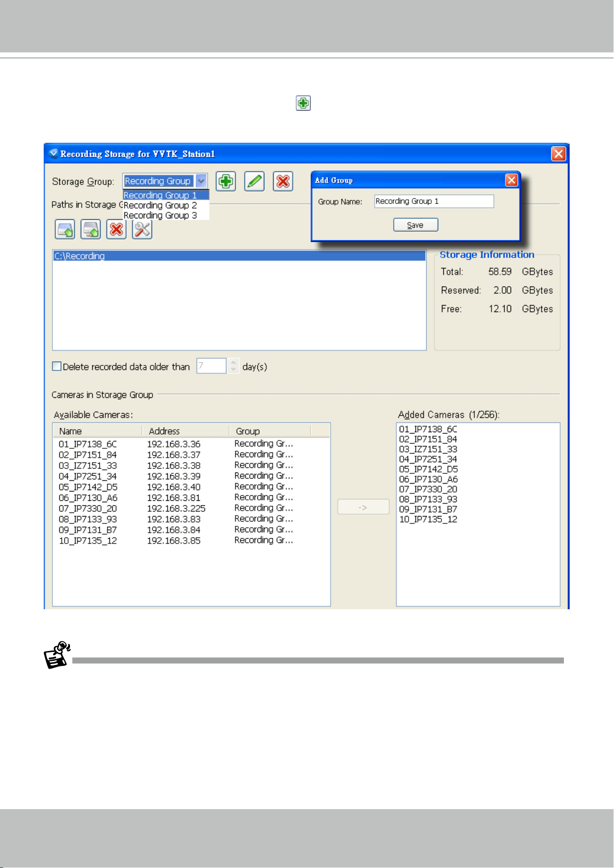Click the day(s) number input field
Viewport: 614px width, 868px height.
click(211, 366)
